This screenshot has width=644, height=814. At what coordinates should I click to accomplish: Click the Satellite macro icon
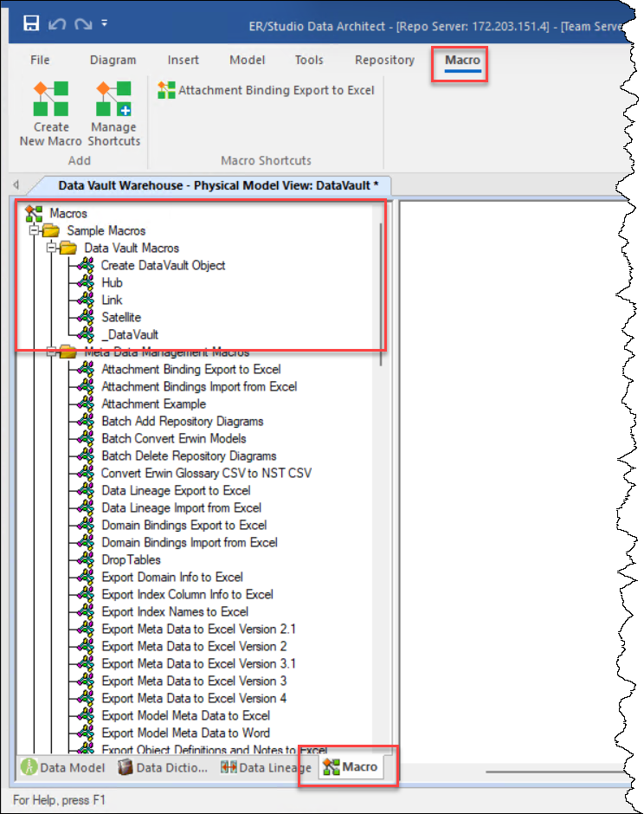coord(86,317)
